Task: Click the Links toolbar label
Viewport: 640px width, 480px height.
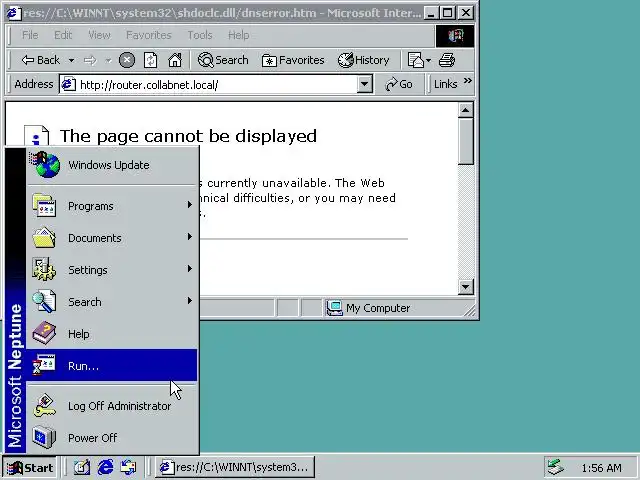Action: click(445, 84)
